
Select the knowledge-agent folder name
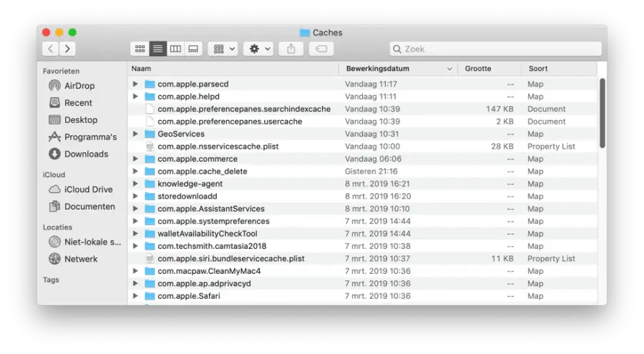190,184
